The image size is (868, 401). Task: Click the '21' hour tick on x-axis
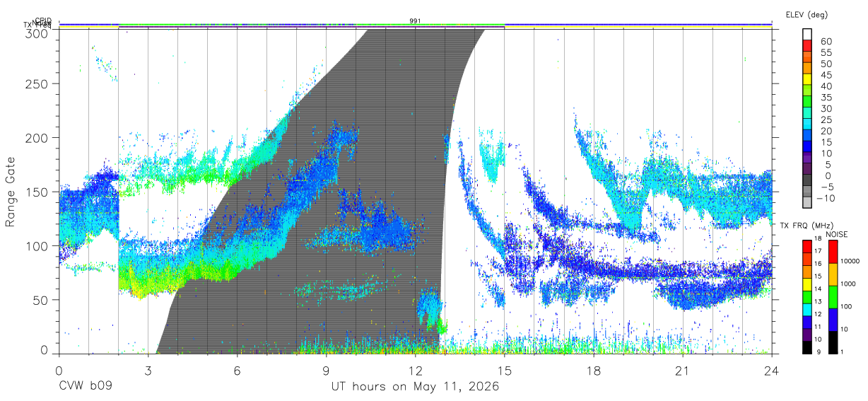683,371
